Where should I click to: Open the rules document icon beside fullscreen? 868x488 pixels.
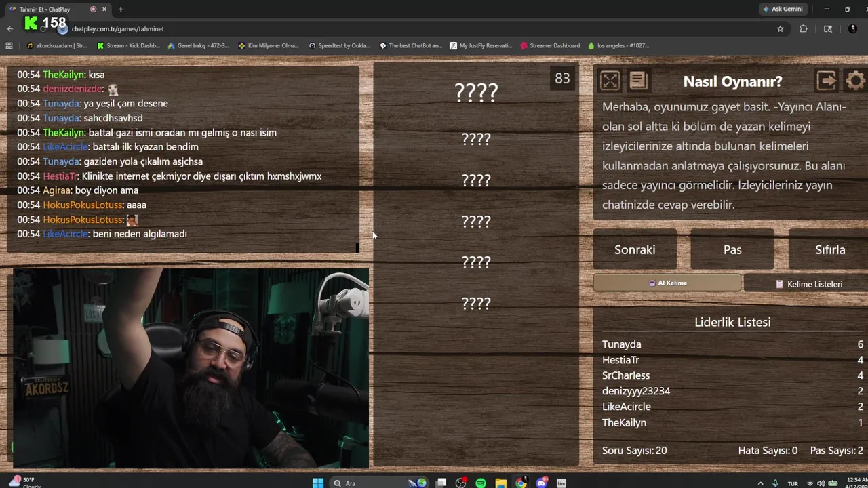point(638,81)
